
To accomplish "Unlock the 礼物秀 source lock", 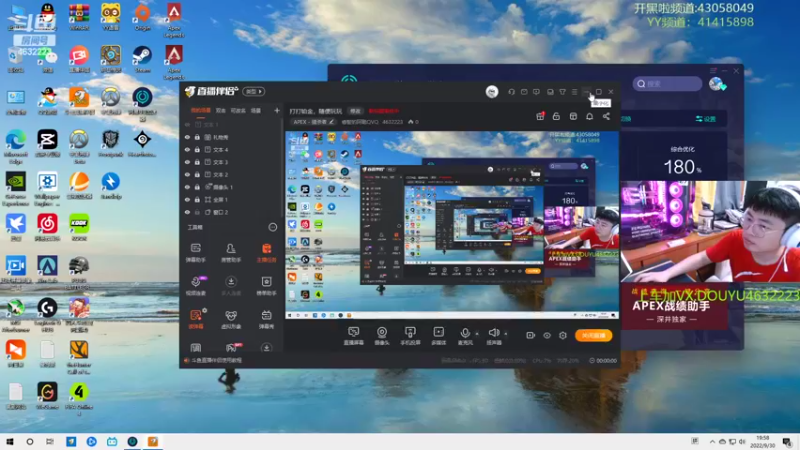I will click(197, 137).
